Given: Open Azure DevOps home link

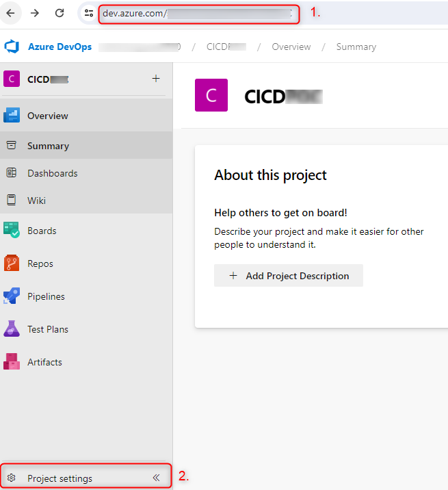Looking at the screenshot, I should pyautogui.click(x=60, y=47).
